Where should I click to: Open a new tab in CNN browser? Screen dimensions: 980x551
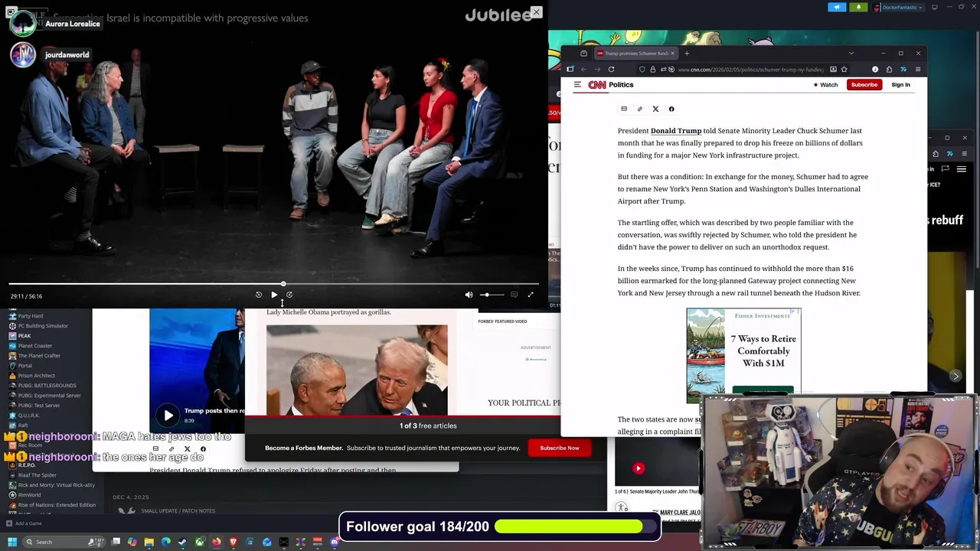click(x=687, y=54)
